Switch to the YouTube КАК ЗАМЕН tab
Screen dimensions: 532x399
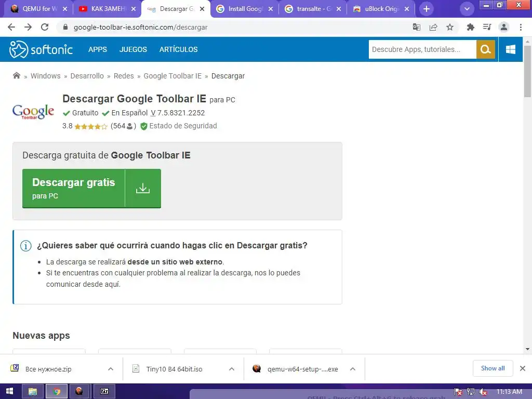(107, 9)
